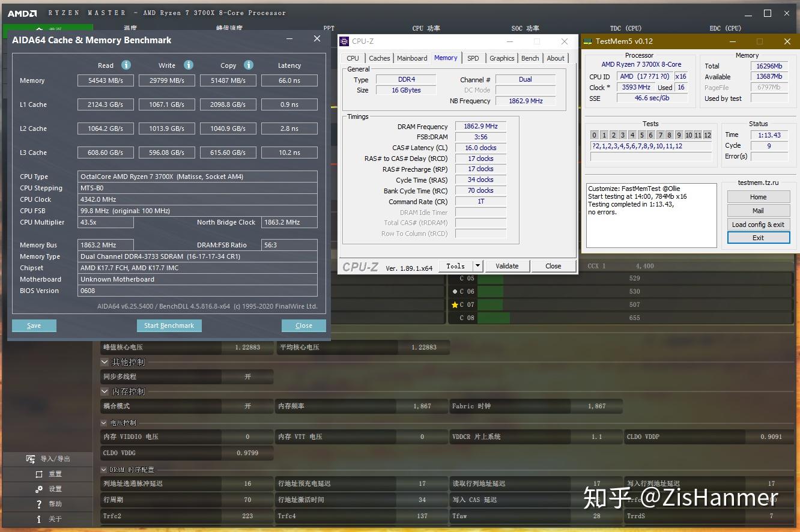Click Save in AIDA64 benchmark window
The height and width of the screenshot is (532, 800).
click(34, 325)
